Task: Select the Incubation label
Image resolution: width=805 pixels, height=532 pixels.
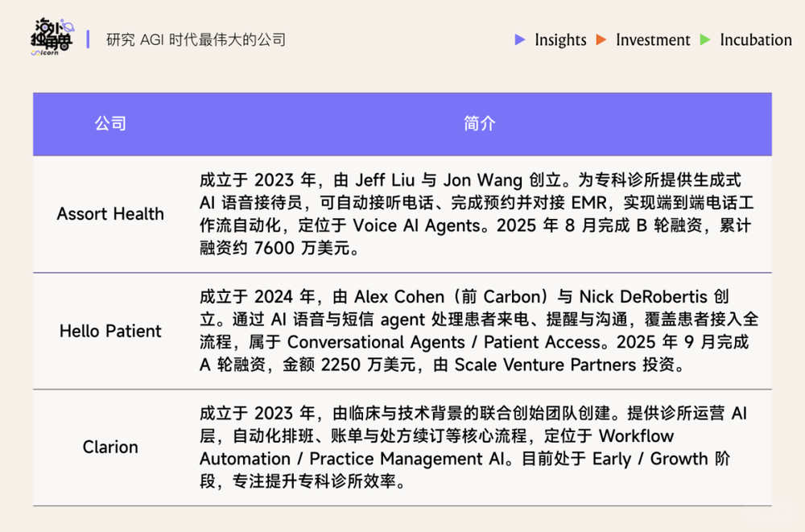Action: click(x=755, y=39)
